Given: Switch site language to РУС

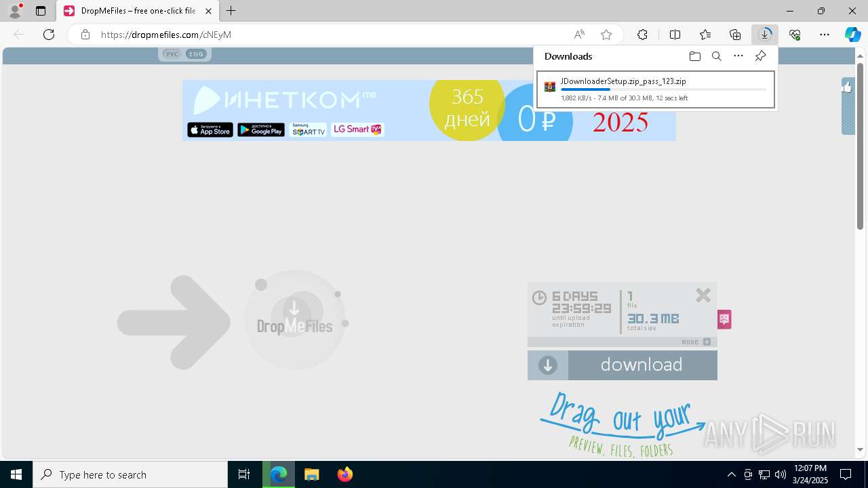Looking at the screenshot, I should [172, 54].
